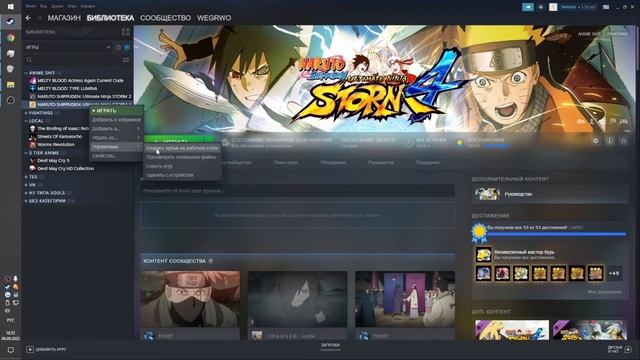Open the Поддержка tab
This screenshot has height=360, width=640.
427,162
